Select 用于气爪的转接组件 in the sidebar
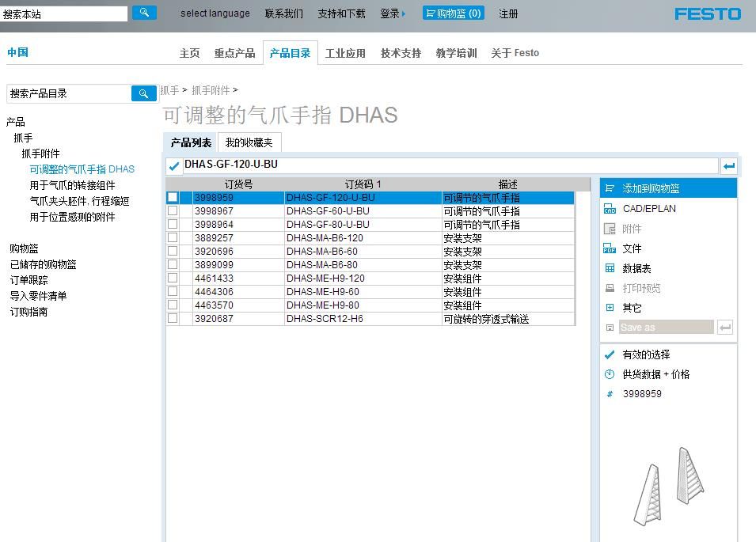Screen dimensions: 756x542 point(72,185)
